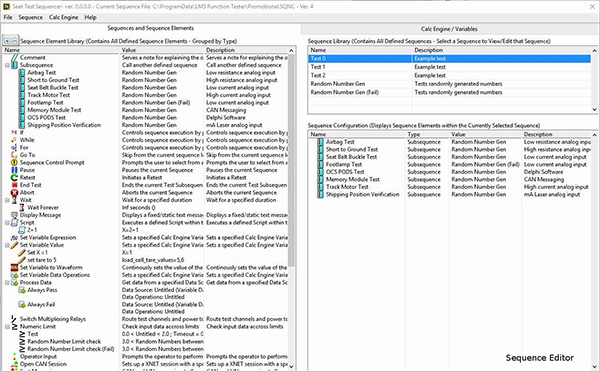Click the End Test element icon
The width and height of the screenshot is (600, 372).
(x=14, y=185)
